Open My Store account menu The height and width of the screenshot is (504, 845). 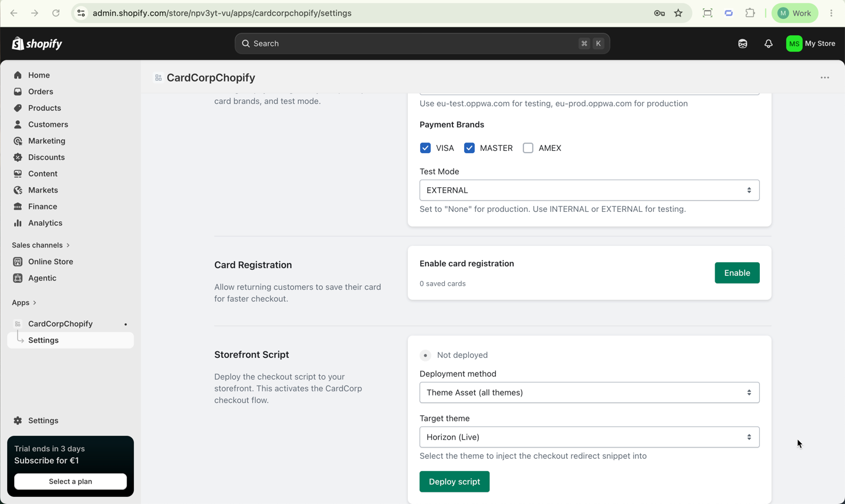811,43
